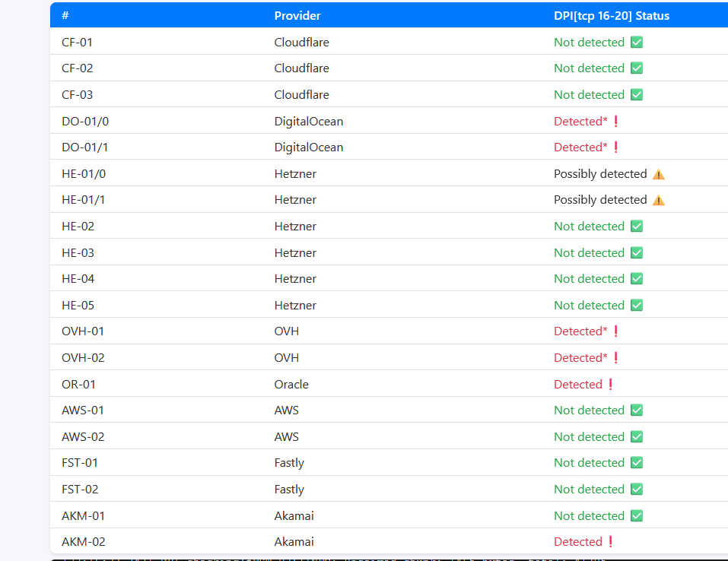Click 'Detected' status text in AKM-02 row

point(577,541)
